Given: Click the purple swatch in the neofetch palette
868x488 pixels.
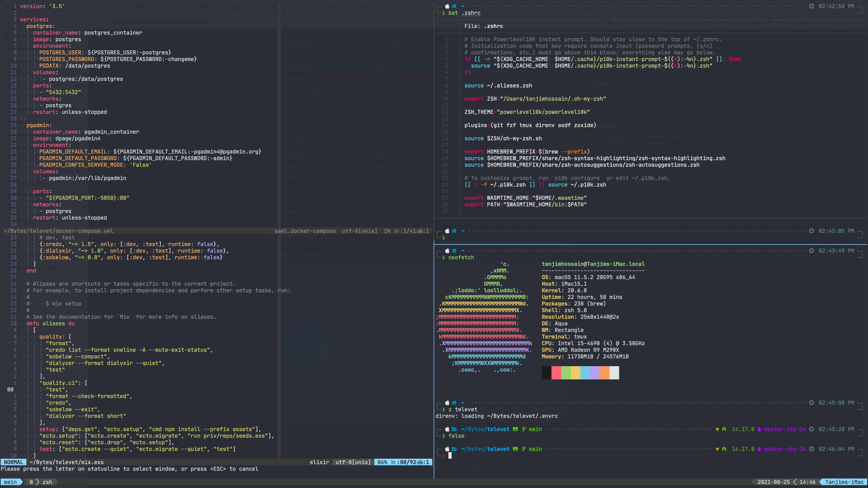Looking at the screenshot, I should point(595,373).
